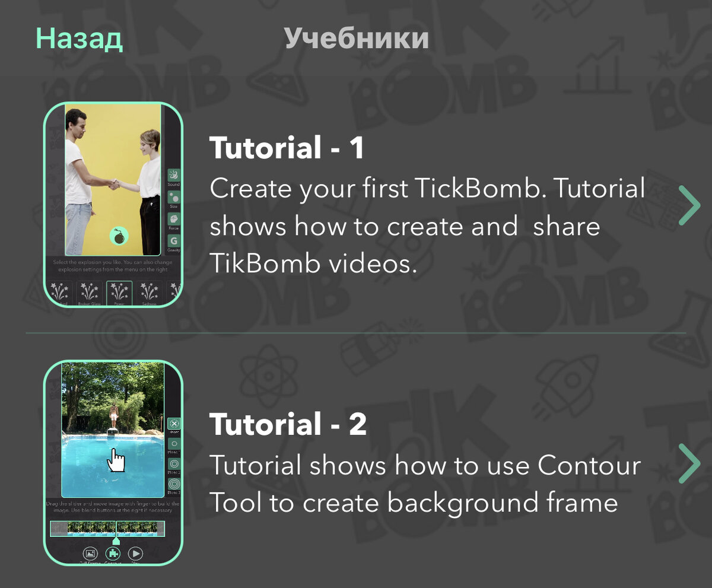Go back using the Назад button
Image resolution: width=712 pixels, height=588 pixels.
click(79, 39)
